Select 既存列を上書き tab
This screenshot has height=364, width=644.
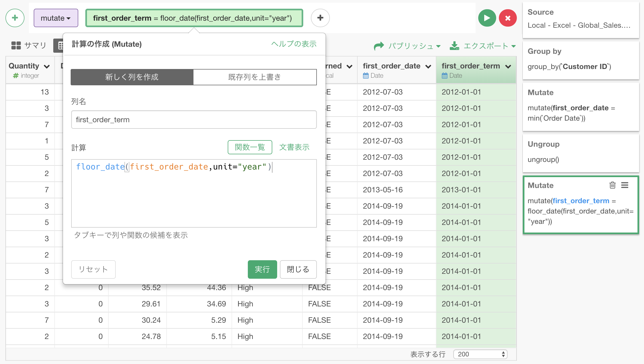tap(255, 77)
